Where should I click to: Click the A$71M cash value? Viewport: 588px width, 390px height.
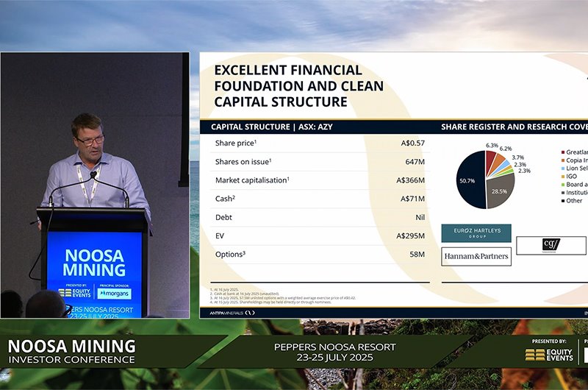(413, 199)
